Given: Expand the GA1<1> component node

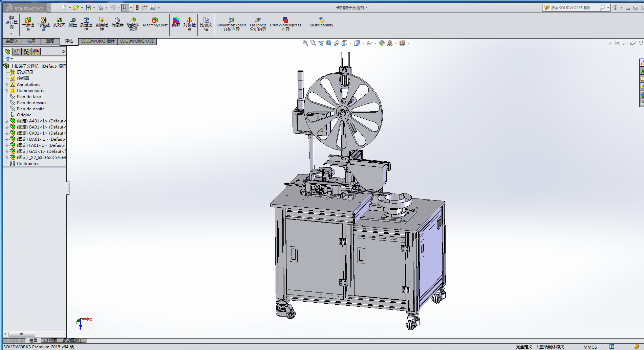Looking at the screenshot, I should click(6, 151).
